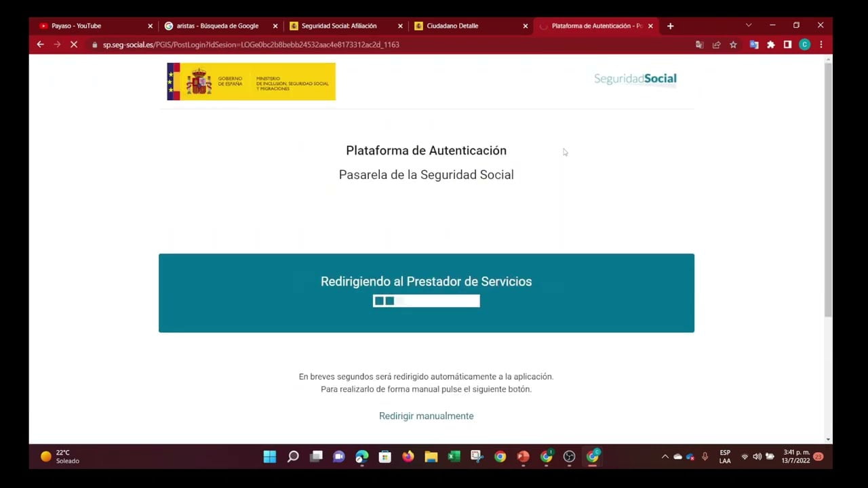Expand the tab search chevron
868x488 pixels.
[749, 25]
